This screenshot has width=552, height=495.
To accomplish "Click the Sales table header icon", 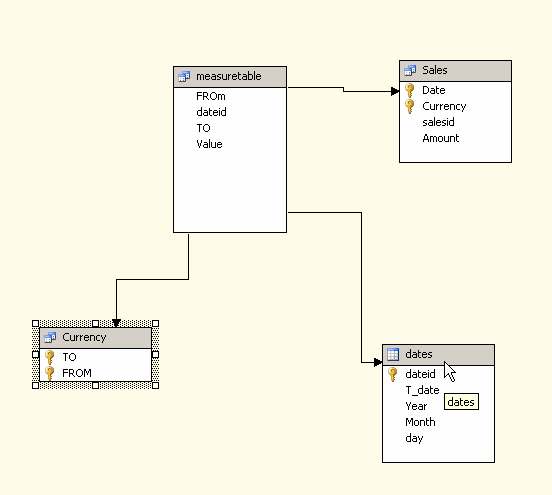I will [x=410, y=70].
